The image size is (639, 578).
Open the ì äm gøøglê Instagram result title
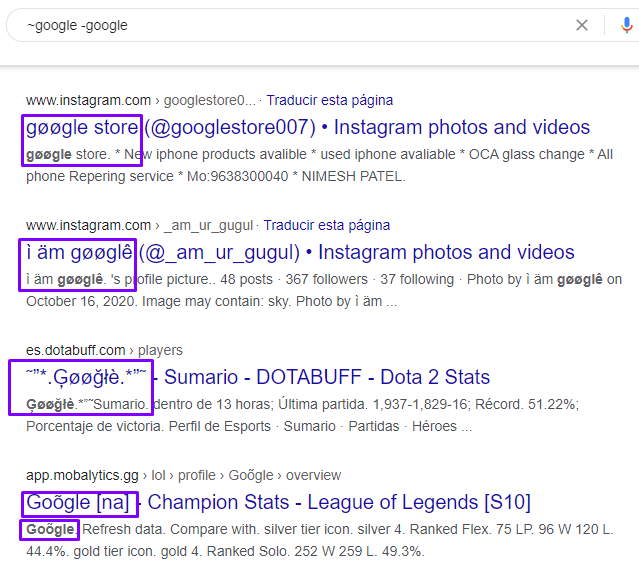(300, 252)
